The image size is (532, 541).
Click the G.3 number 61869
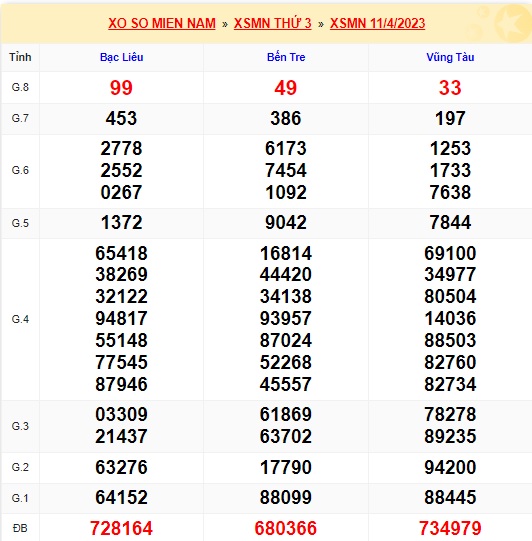[286, 414]
